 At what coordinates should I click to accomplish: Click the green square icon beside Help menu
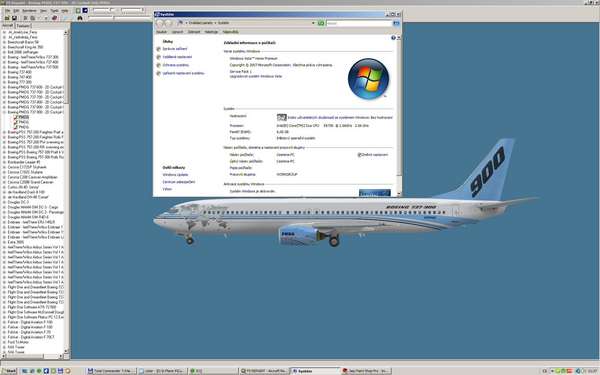coord(78,10)
